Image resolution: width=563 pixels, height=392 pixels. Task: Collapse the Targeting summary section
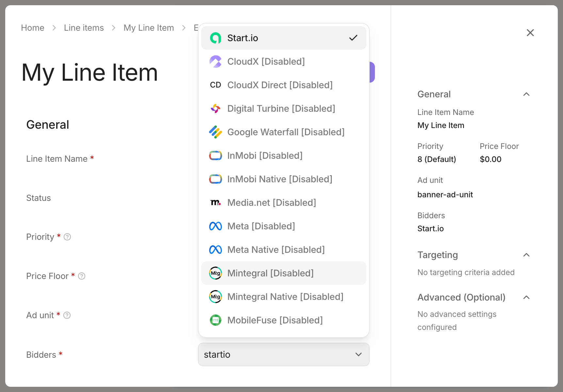pos(526,255)
